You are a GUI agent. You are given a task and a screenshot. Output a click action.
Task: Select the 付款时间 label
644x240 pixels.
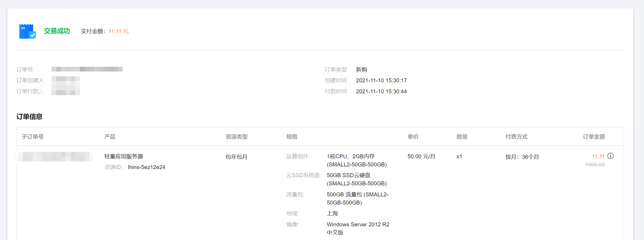tap(336, 91)
